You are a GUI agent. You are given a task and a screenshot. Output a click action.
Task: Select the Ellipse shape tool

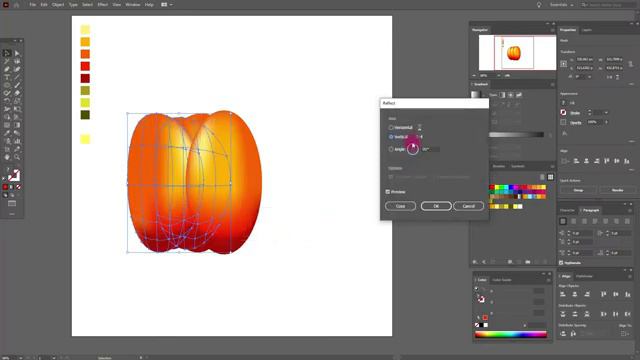pyautogui.click(x=7, y=85)
